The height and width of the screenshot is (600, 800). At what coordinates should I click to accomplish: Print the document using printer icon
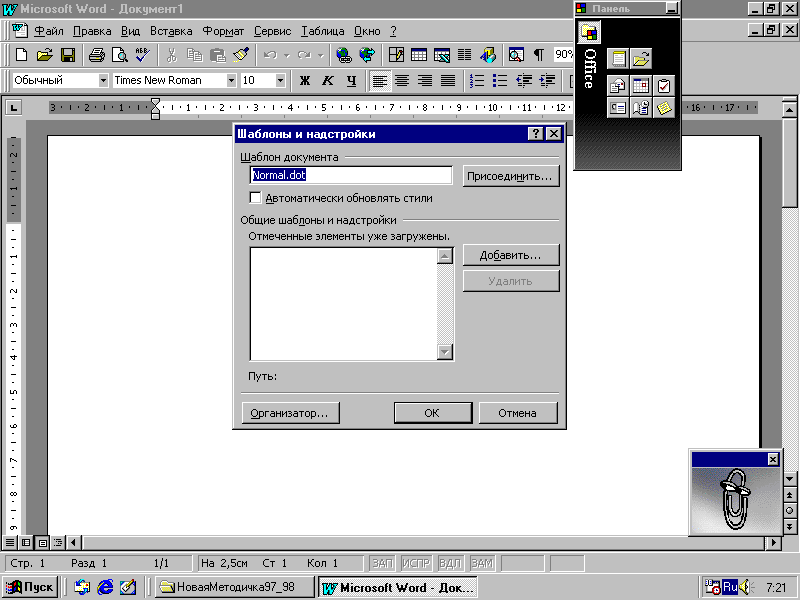pos(96,55)
